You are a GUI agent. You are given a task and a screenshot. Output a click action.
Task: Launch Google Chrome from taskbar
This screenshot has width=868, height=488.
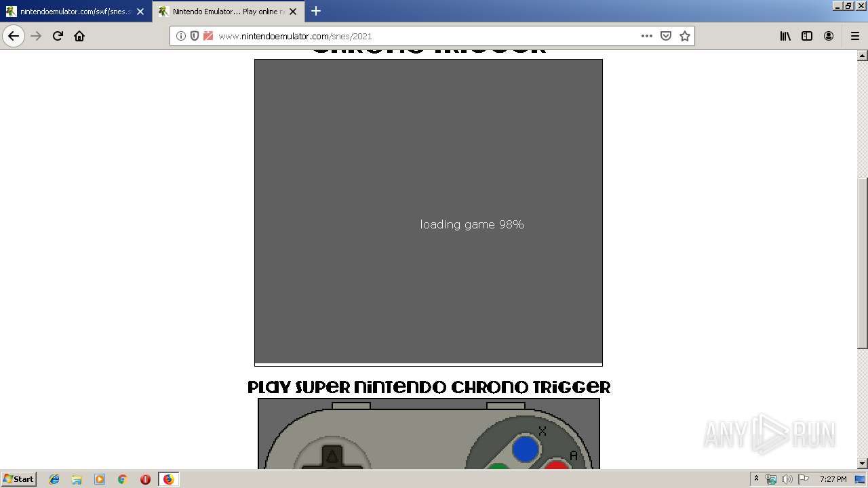[122, 479]
